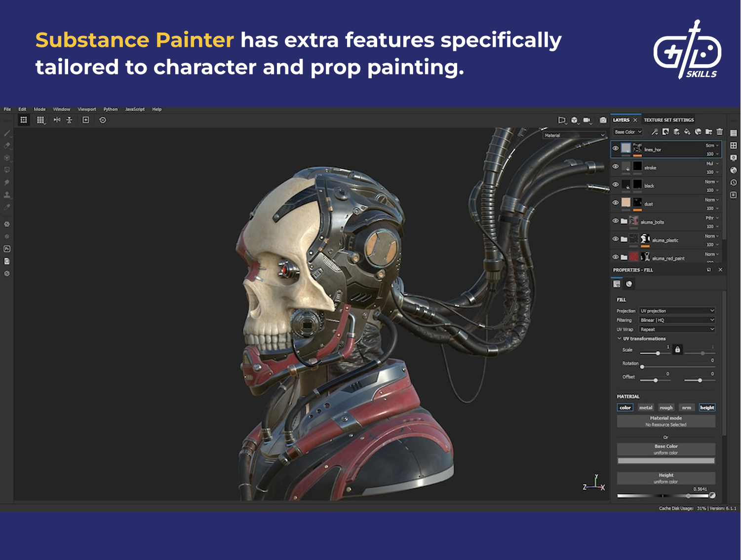Select the Paint brush tool in left toolbar
This screenshot has height=560, width=741.
(7, 133)
